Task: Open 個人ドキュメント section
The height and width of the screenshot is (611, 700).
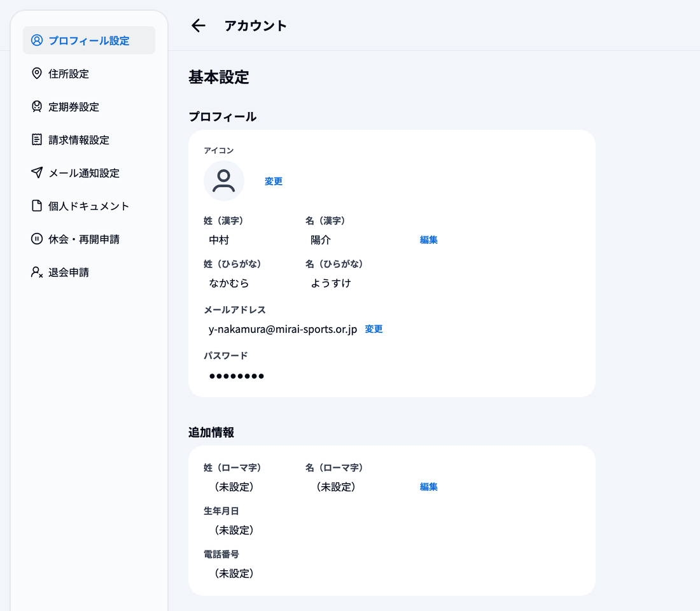Action: (89, 206)
